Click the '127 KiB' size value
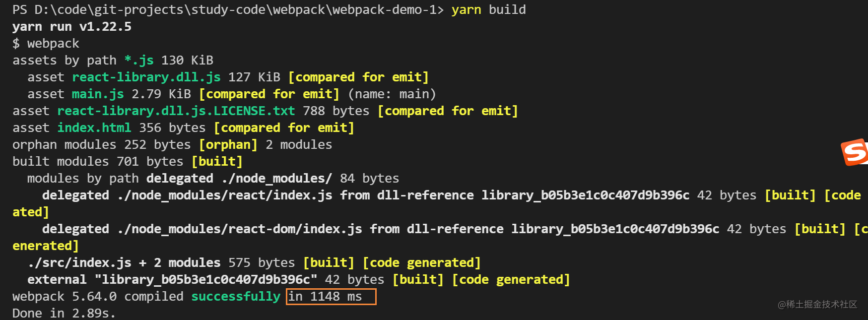Viewport: 868px width, 320px height. [x=254, y=77]
